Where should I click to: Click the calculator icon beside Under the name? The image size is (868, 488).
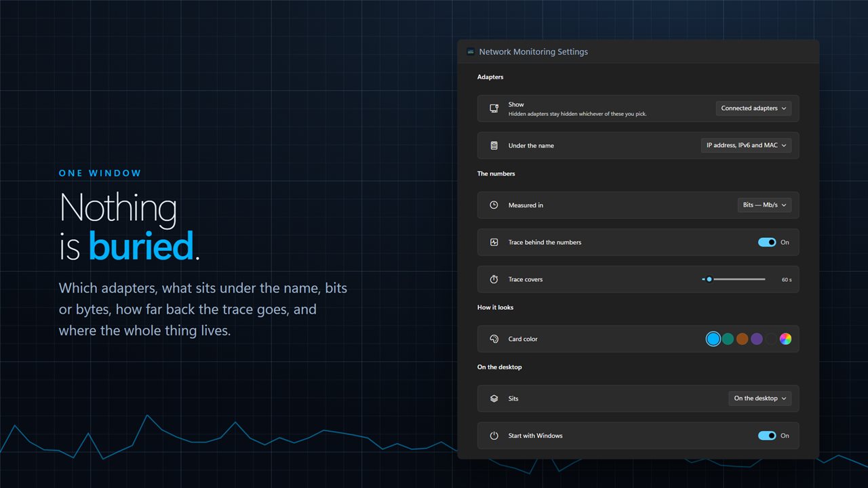pyautogui.click(x=494, y=146)
